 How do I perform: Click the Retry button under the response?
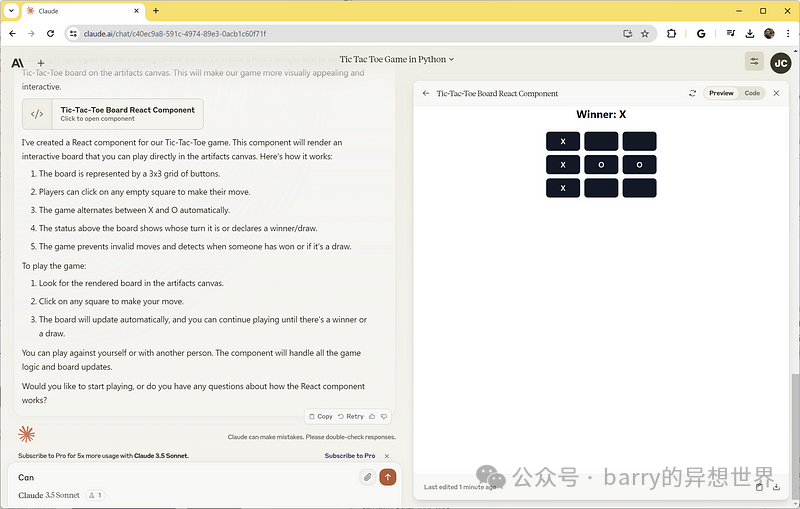[351, 416]
